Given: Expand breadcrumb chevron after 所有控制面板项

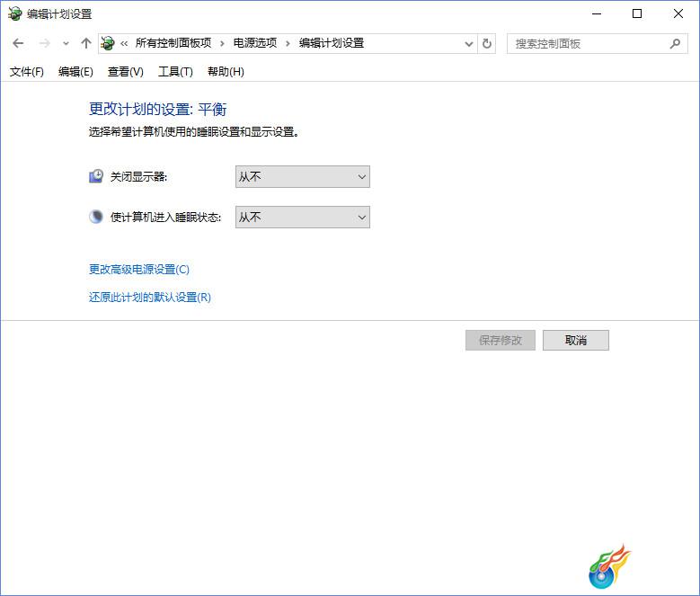Looking at the screenshot, I should point(222,44).
